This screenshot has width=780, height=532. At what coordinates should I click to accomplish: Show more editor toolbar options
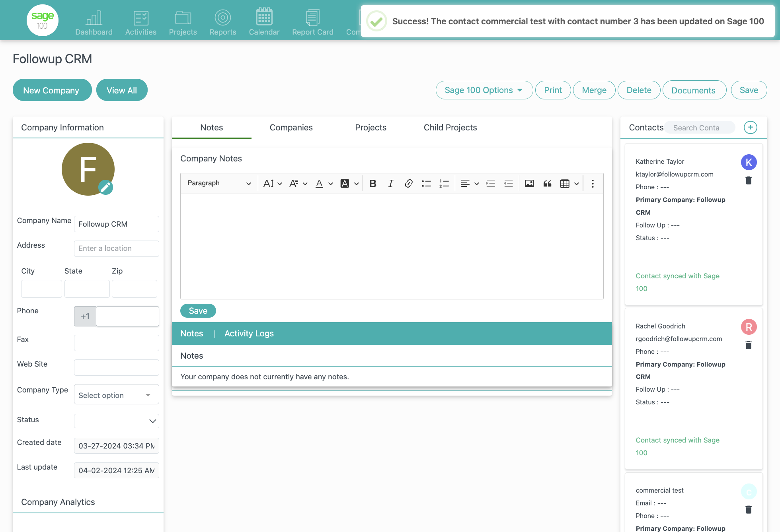pos(593,183)
